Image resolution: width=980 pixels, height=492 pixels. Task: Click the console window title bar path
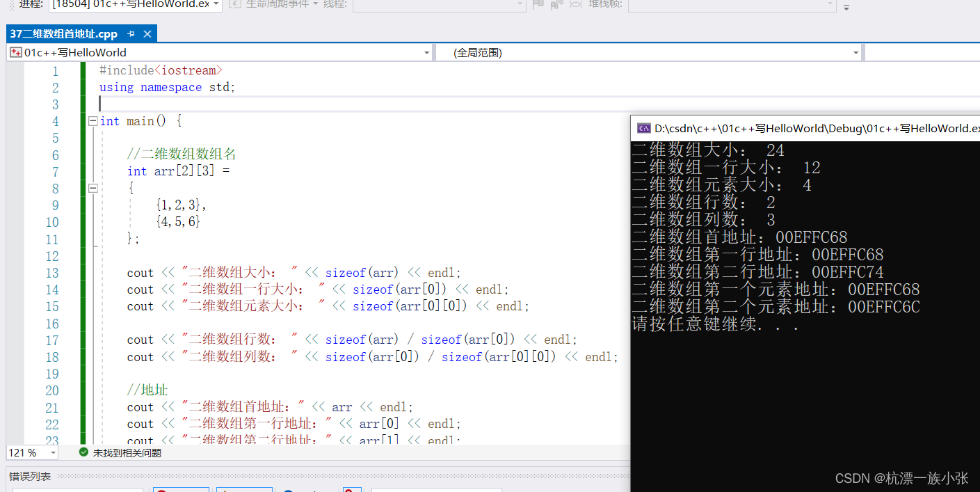817,128
